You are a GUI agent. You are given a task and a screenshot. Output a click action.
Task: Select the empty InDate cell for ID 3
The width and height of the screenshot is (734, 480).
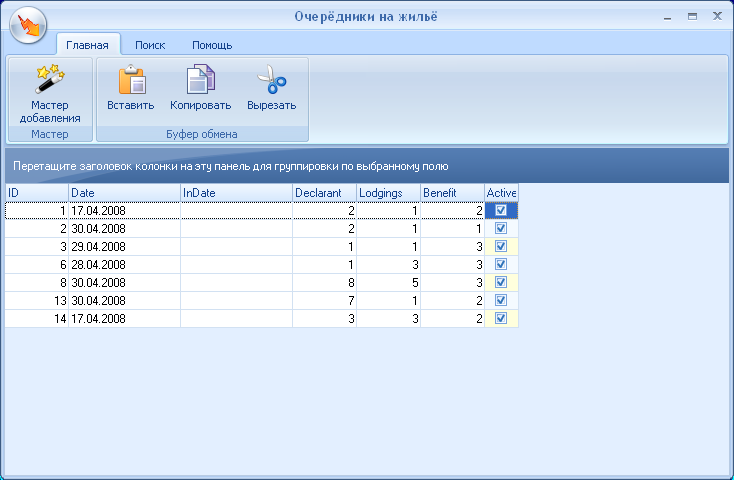(236, 246)
